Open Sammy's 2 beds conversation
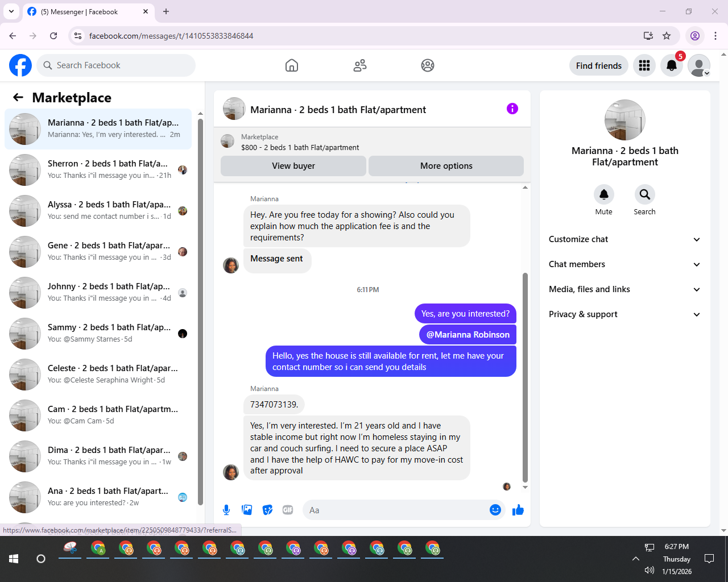 point(98,333)
